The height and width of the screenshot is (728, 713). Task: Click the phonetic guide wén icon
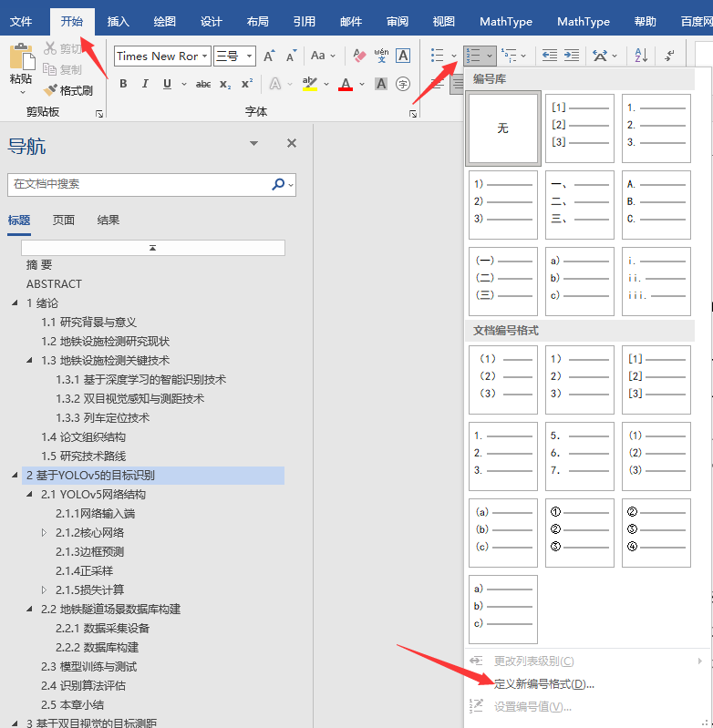pyautogui.click(x=381, y=56)
